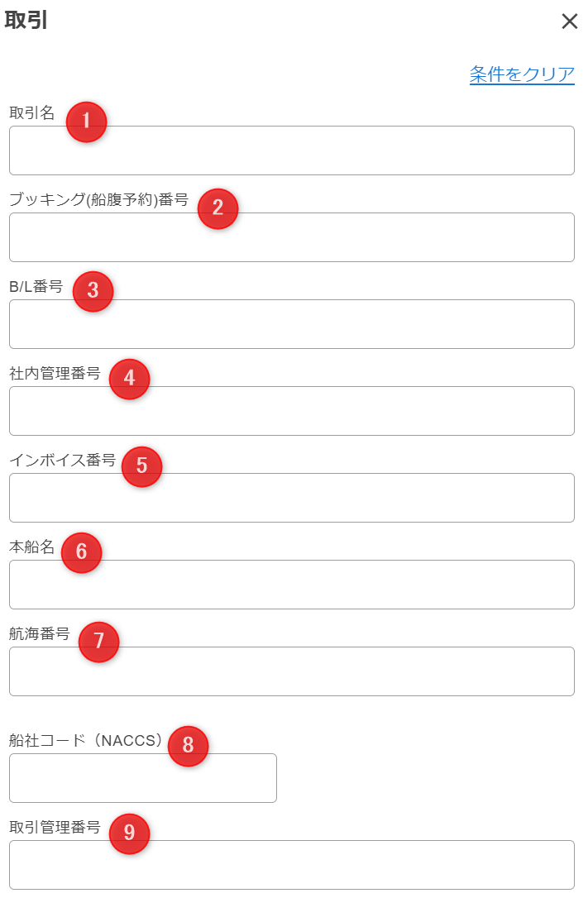Image resolution: width=588 pixels, height=917 pixels.
Task: Select red marker 9 next to 取引管理番号
Action: click(129, 833)
